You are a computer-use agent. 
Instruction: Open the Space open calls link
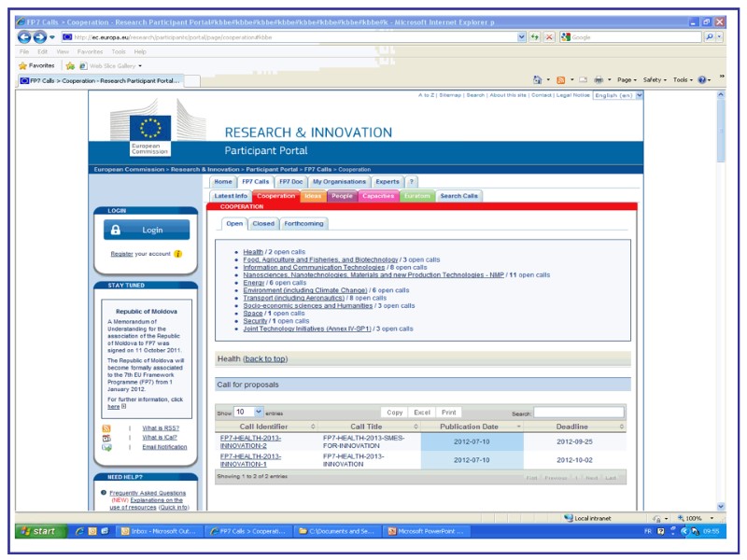click(x=253, y=314)
